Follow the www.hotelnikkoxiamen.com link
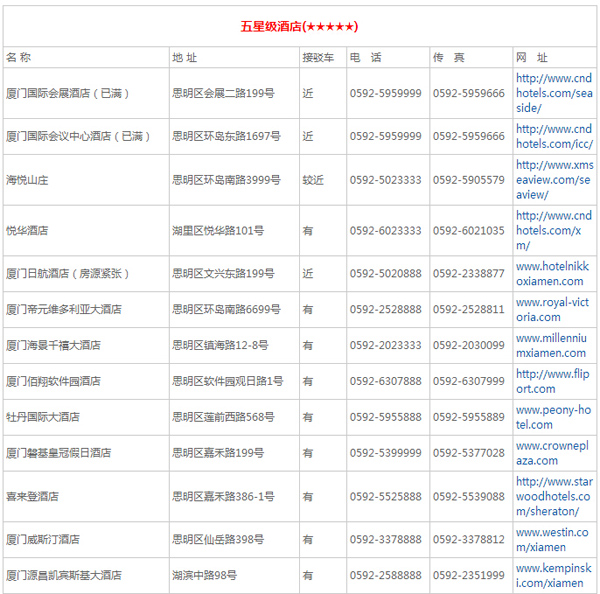 [x=552, y=274]
